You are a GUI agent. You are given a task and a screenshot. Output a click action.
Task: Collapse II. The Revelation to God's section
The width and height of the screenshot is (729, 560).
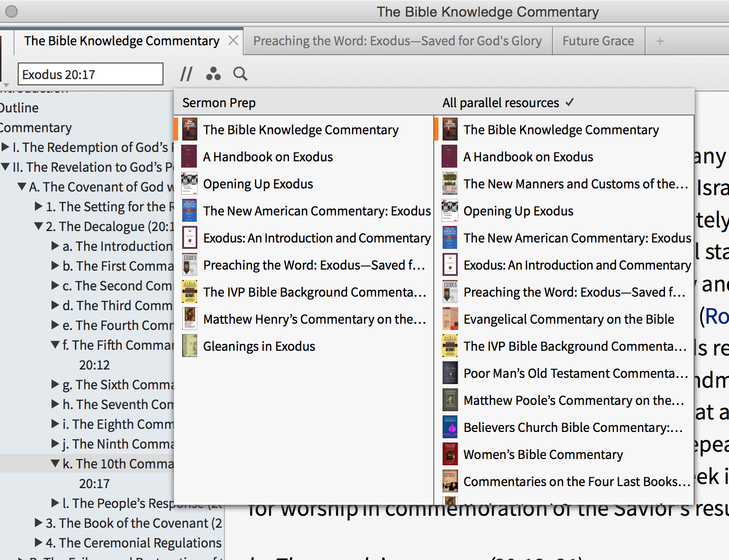[x=5, y=167]
